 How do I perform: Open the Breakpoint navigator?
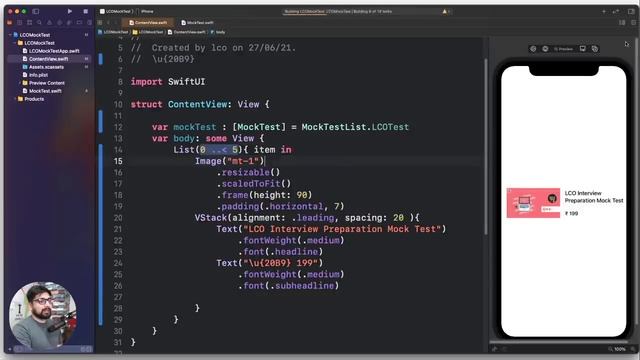[79, 22]
